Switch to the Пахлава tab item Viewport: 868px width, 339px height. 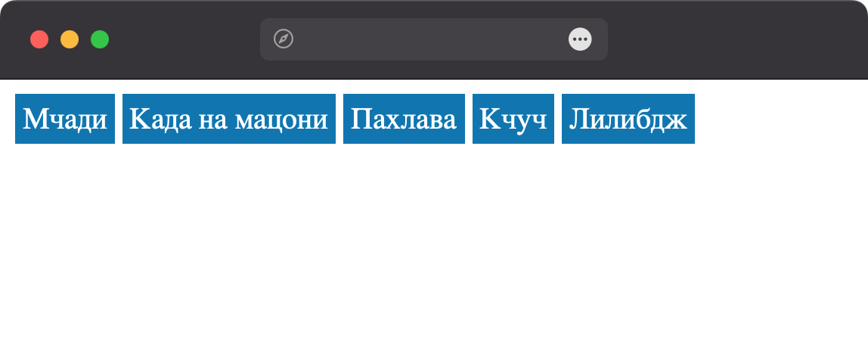tap(404, 119)
